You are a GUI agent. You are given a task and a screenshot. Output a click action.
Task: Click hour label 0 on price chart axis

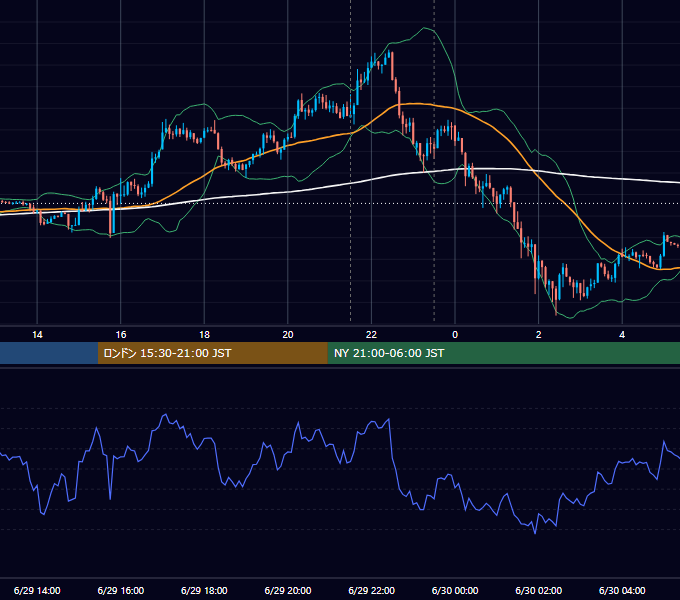[455, 335]
